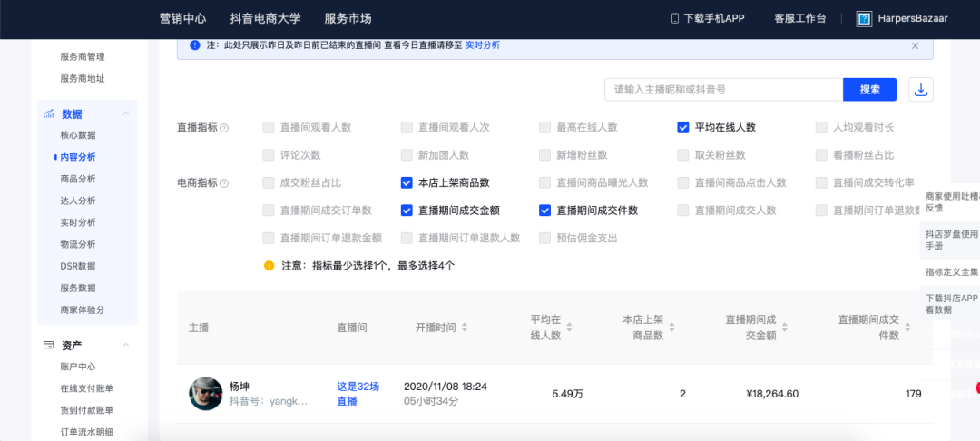Image resolution: width=980 pixels, height=441 pixels.
Task: Disable the 直播期间成交金额 checkbox
Action: point(407,211)
